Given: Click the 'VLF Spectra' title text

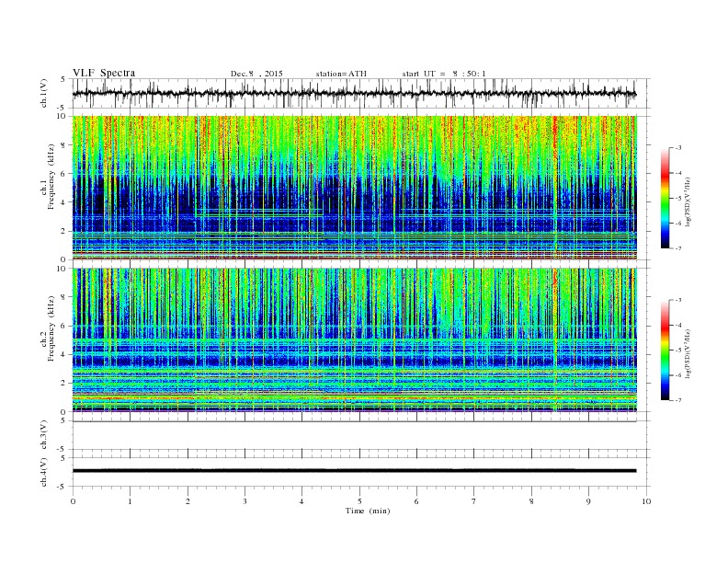Looking at the screenshot, I should pos(104,73).
